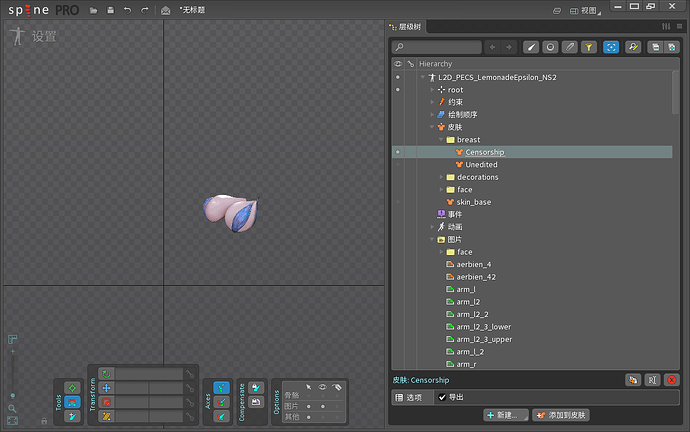Choose the World axes option
The image size is (690, 432).
221,416
